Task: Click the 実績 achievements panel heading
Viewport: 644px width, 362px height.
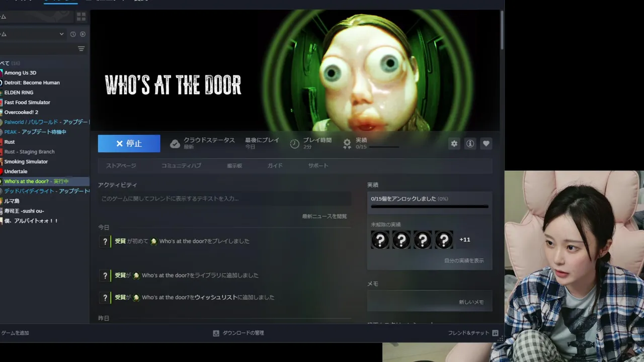Action: (x=373, y=185)
